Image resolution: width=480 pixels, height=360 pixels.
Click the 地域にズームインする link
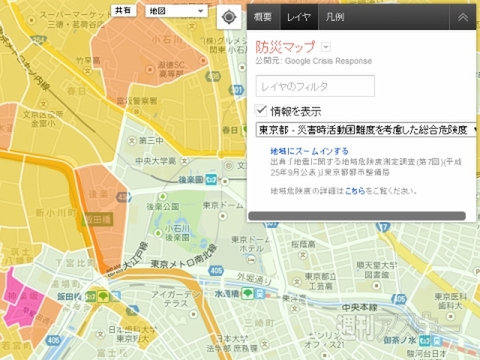[309, 151]
